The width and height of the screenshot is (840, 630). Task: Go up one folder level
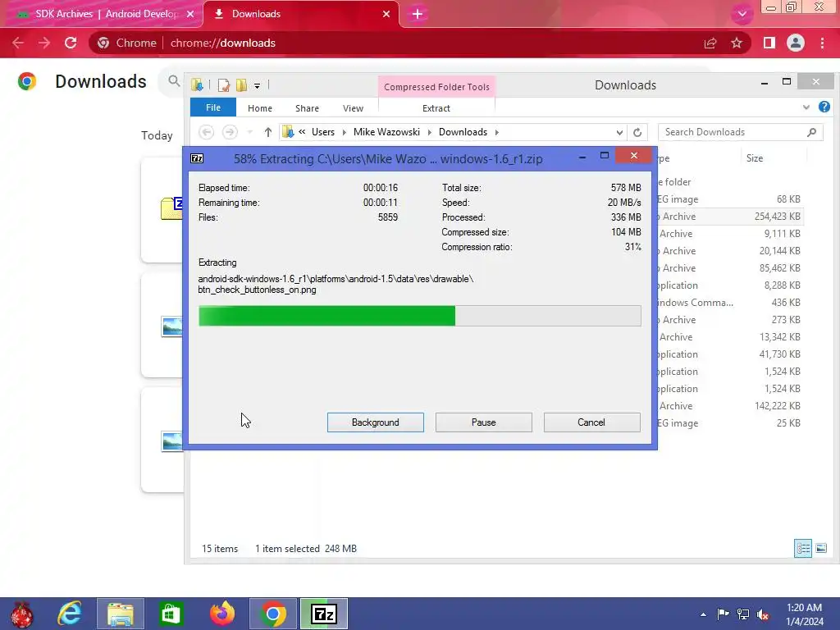pyautogui.click(x=268, y=132)
